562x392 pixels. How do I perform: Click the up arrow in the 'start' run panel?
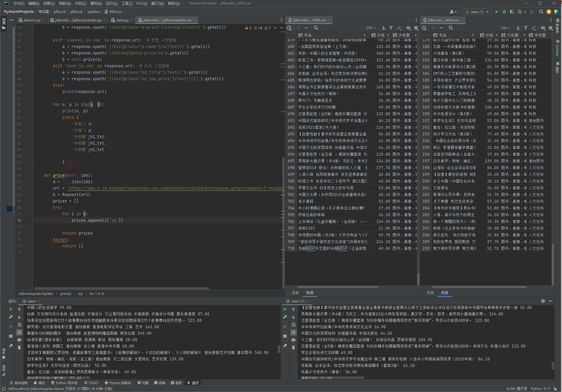click(x=19, y=309)
